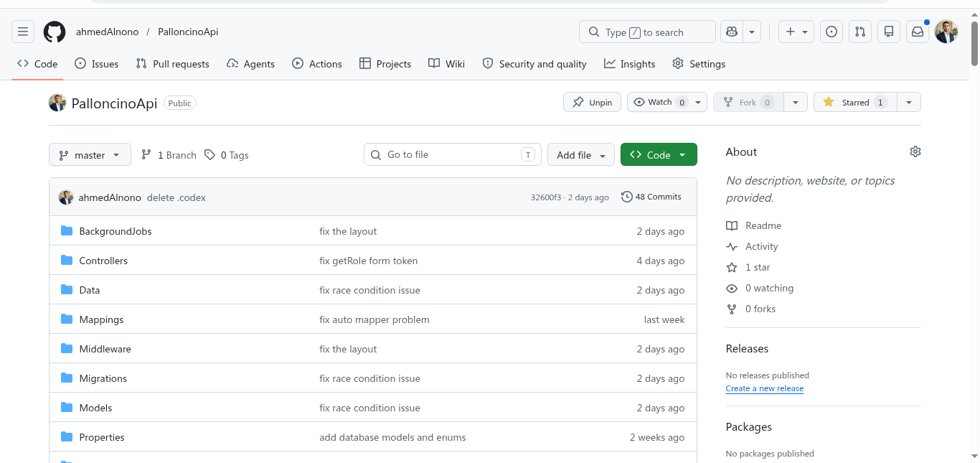This screenshot has height=463, width=980.
Task: Edit About section via gear icon
Action: pos(915,151)
